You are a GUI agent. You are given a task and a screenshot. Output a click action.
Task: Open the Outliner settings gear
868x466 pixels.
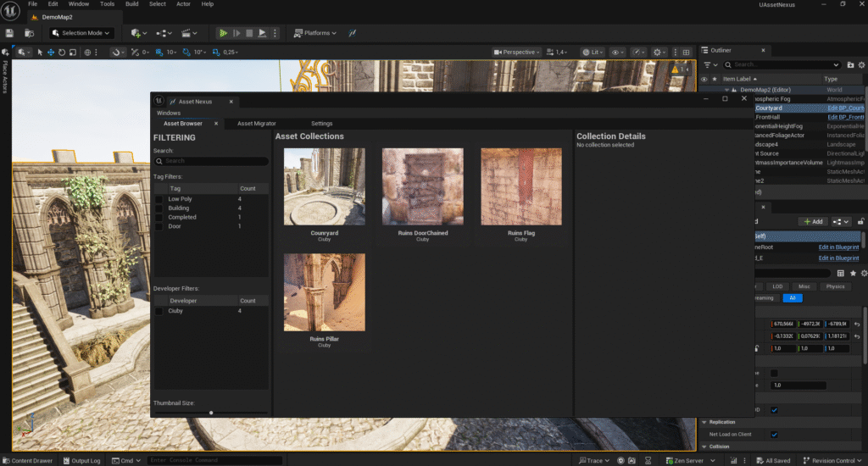pos(863,64)
